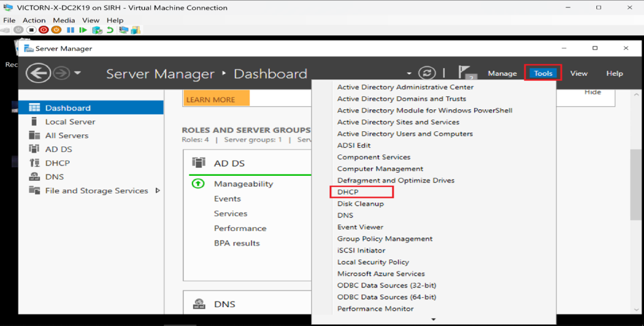Select DHCP from the Tools menu
The height and width of the screenshot is (326, 644).
click(348, 192)
